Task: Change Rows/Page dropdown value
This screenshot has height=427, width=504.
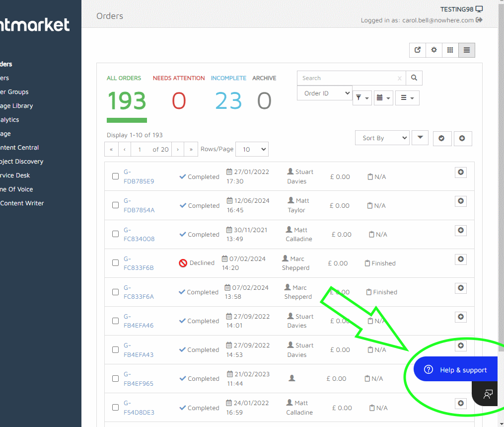Action: point(252,149)
